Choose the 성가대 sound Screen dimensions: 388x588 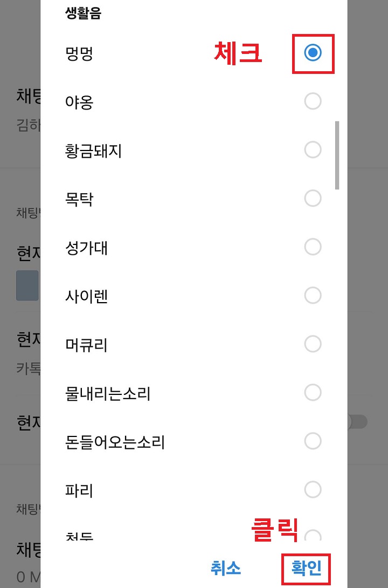pos(313,247)
